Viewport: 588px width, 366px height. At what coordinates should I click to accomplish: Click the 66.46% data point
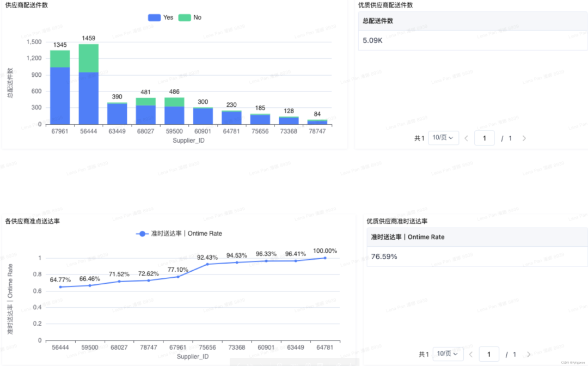(90, 285)
